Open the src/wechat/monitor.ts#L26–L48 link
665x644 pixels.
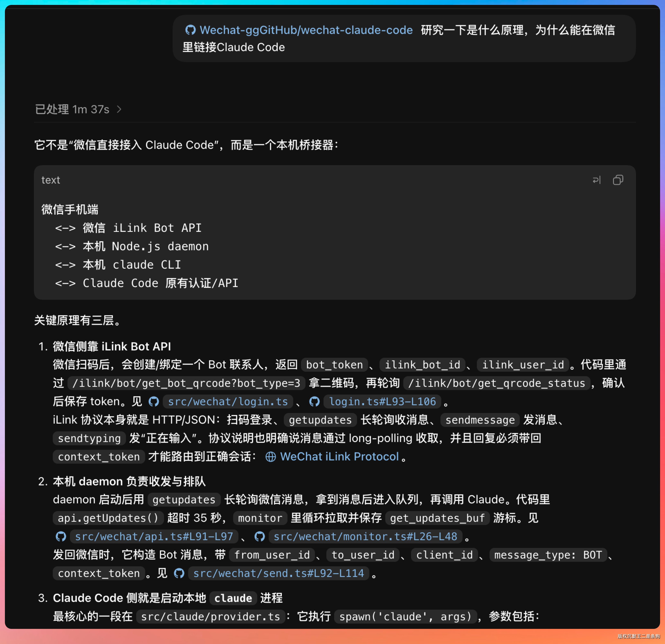358,536
